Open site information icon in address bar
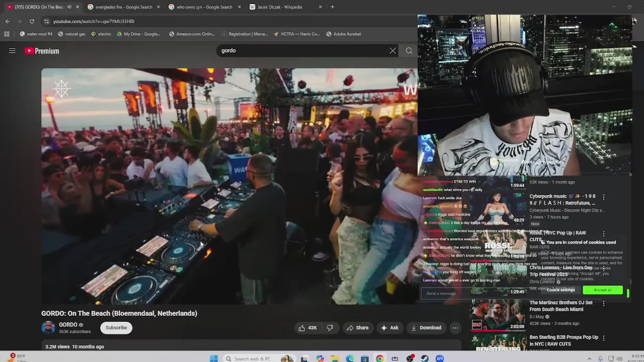This screenshot has width=644, height=362. [46, 21]
